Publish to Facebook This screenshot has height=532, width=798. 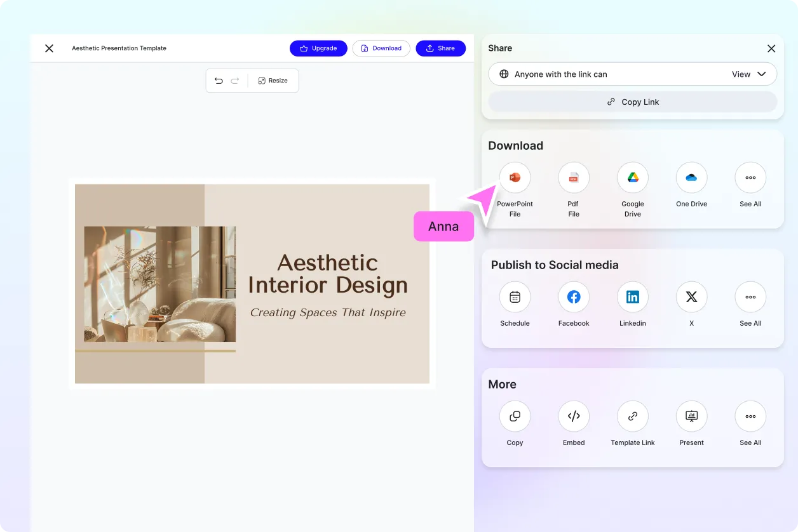click(574, 297)
